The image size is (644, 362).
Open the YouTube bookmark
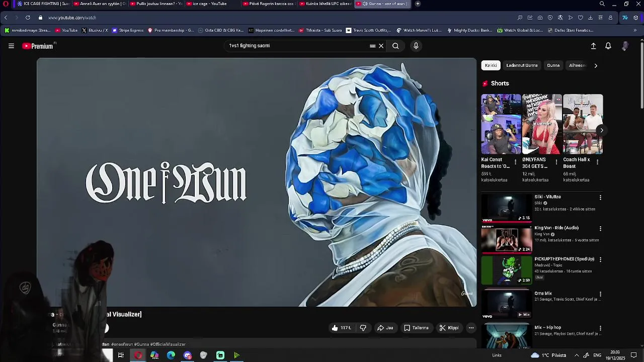coord(66,30)
